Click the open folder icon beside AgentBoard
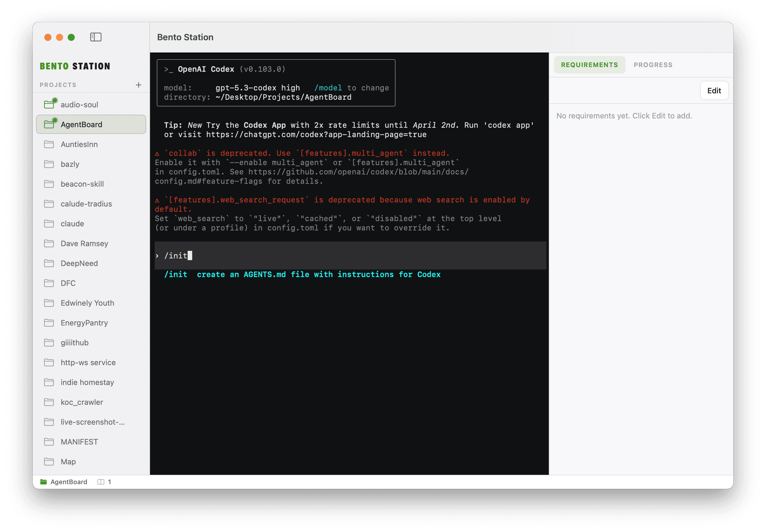The image size is (766, 532). (49, 124)
